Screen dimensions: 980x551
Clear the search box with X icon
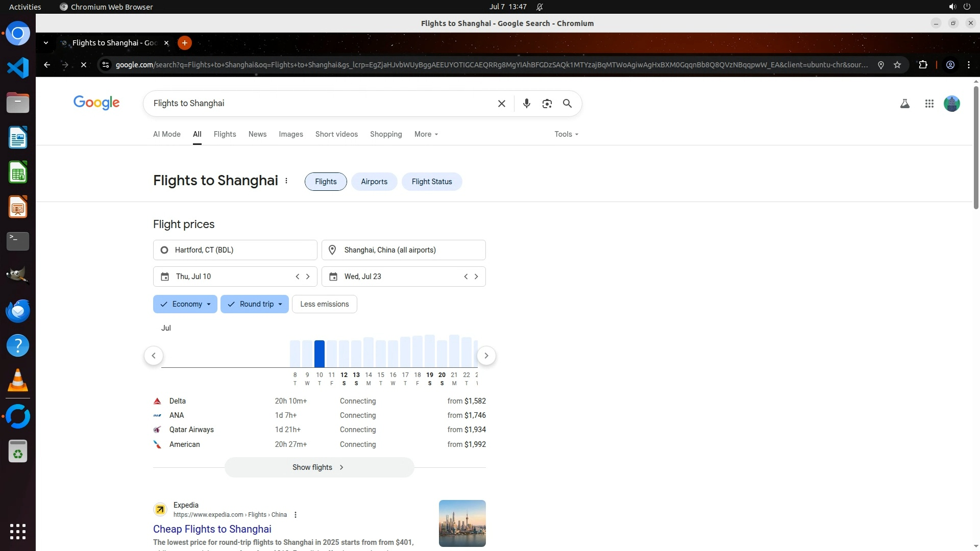[x=501, y=104]
